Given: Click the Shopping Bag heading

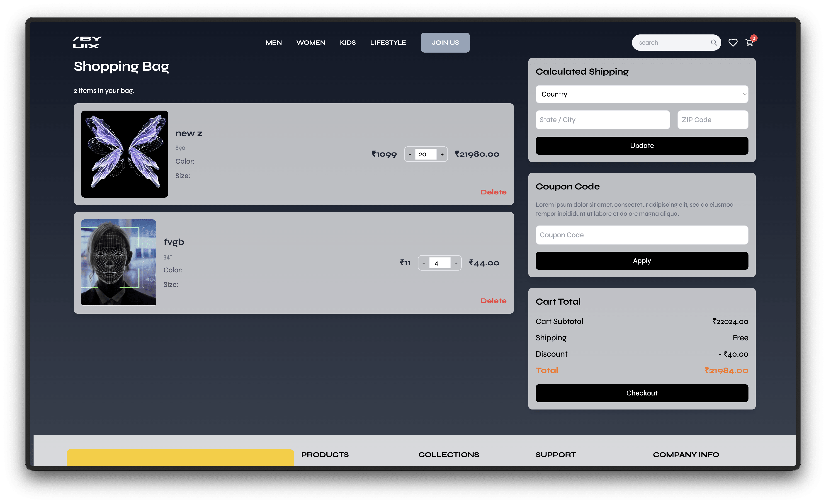Looking at the screenshot, I should tap(121, 66).
